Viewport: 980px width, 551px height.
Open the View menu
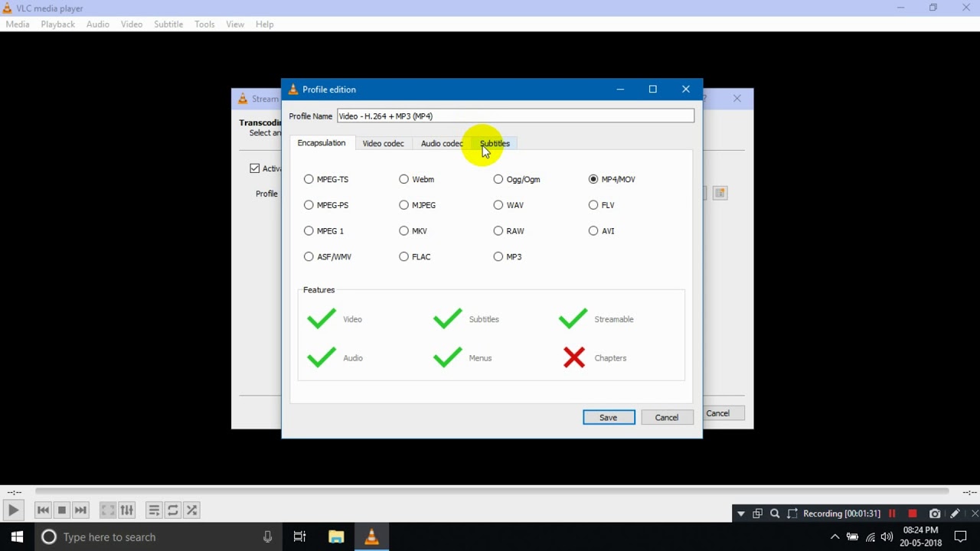(235, 24)
